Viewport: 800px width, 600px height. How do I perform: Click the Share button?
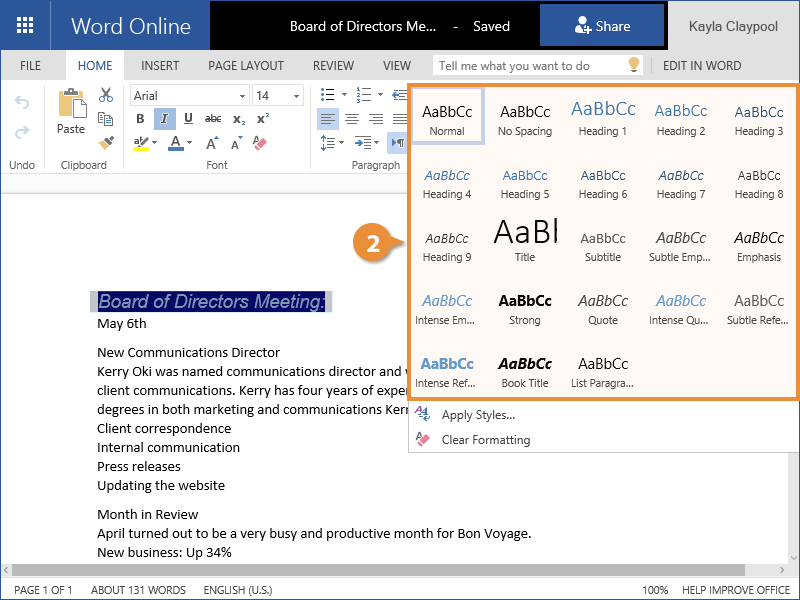click(602, 26)
